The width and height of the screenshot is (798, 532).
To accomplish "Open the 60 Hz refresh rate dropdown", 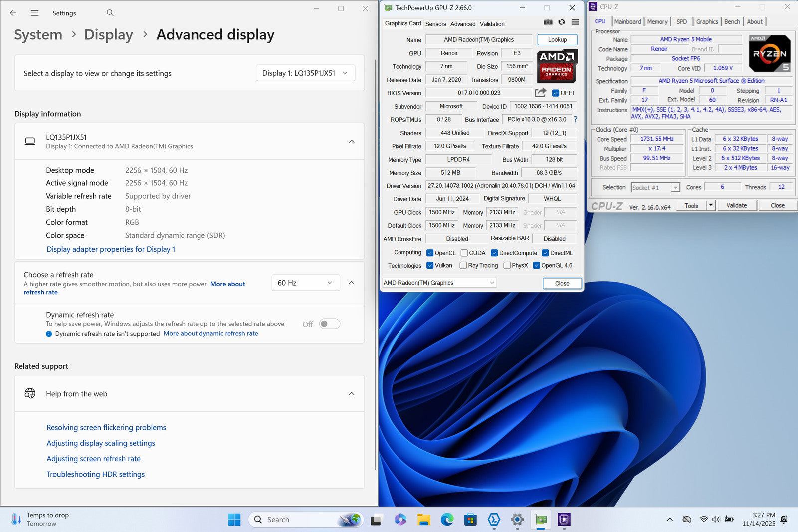I will coord(305,283).
